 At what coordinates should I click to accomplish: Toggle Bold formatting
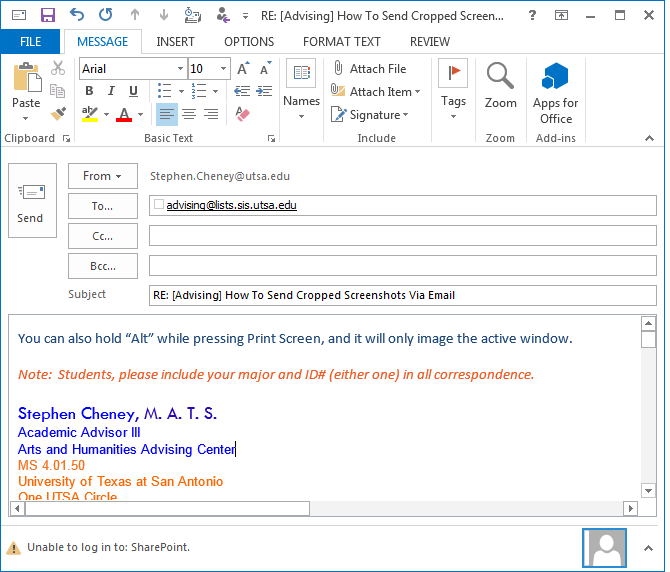click(x=89, y=92)
